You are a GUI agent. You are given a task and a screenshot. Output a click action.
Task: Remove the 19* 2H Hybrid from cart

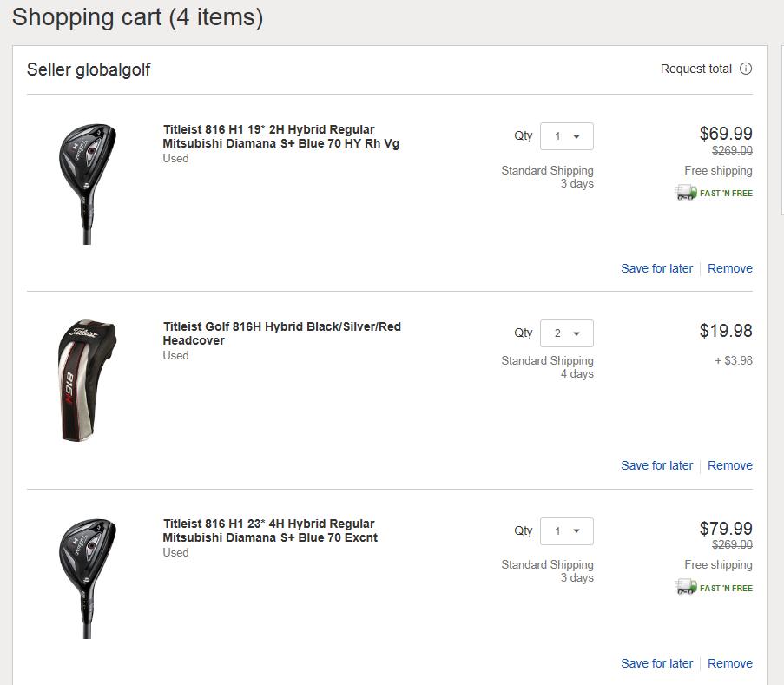pos(729,268)
